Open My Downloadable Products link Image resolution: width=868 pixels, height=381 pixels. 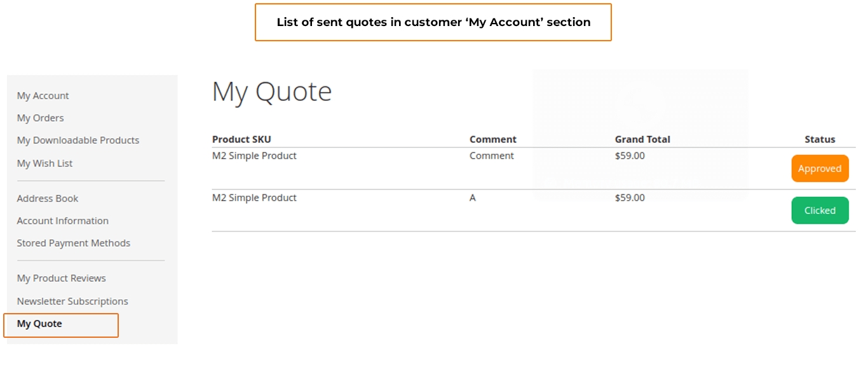tap(78, 140)
